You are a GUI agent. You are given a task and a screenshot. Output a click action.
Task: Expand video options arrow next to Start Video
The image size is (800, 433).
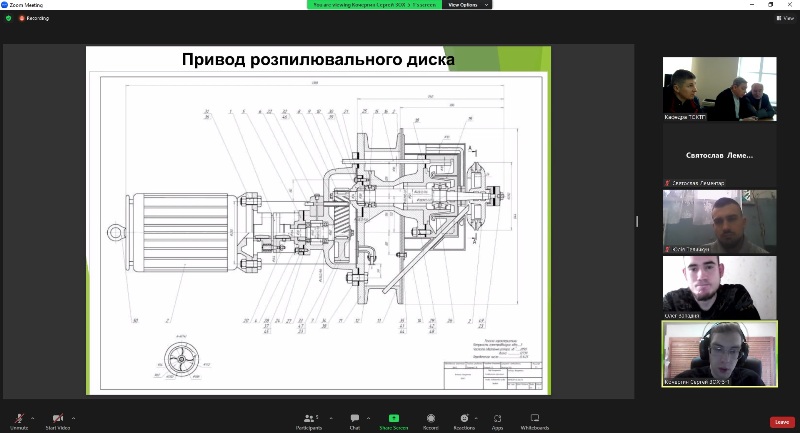(75, 417)
